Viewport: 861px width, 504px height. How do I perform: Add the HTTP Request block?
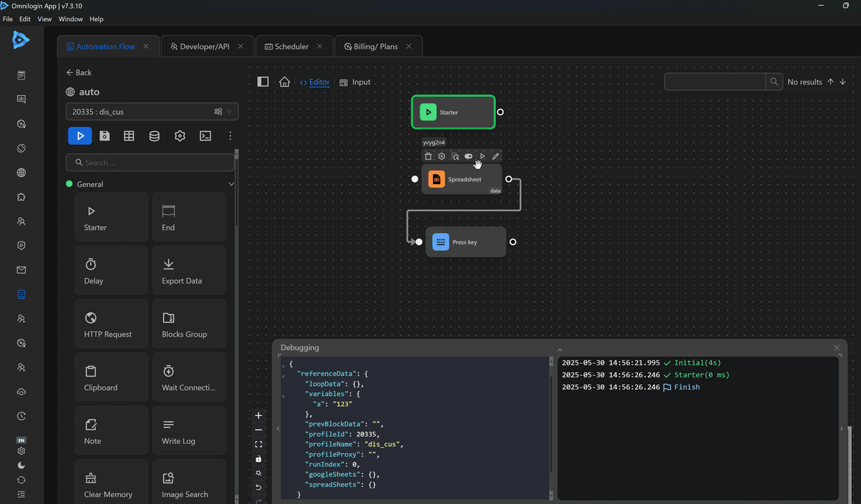[x=111, y=323]
